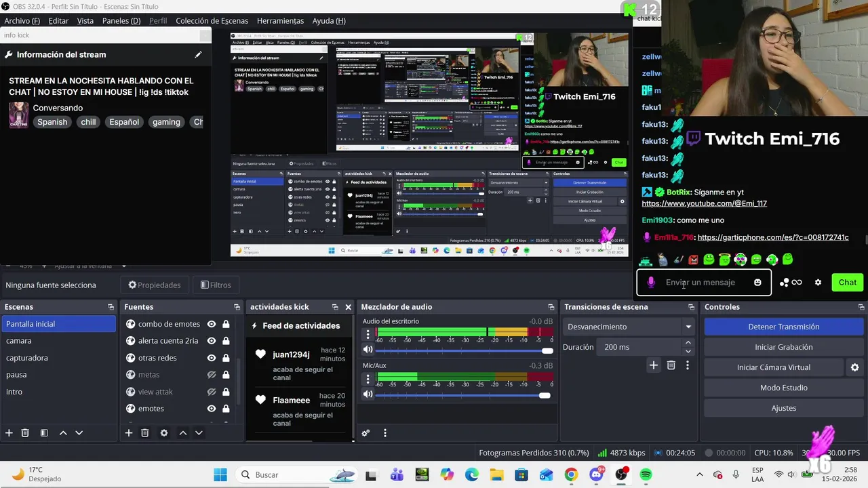Add a new scene with the plus icon
This screenshot has width=868, height=488.
(x=9, y=432)
